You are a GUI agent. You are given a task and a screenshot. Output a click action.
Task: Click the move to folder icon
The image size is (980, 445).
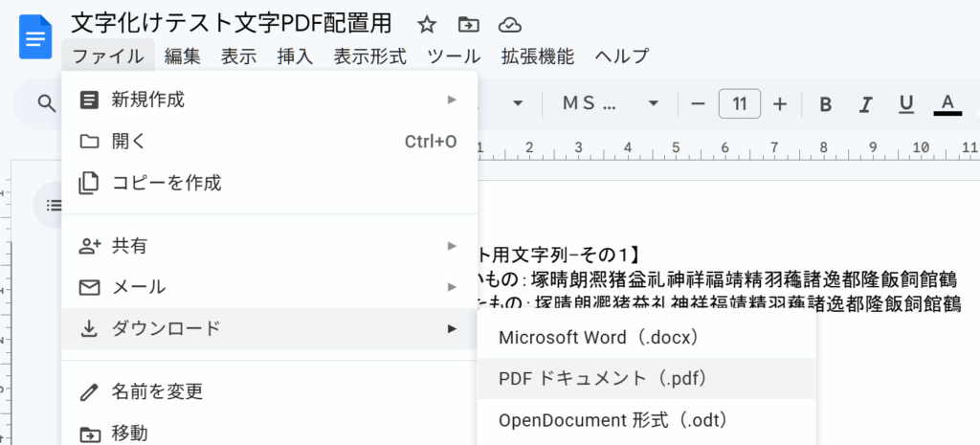pyautogui.click(x=469, y=25)
